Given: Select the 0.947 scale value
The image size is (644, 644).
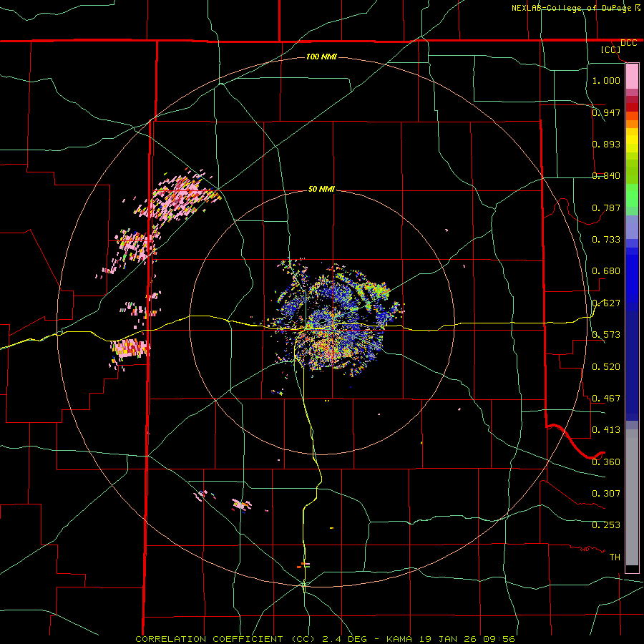Looking at the screenshot, I should 606,112.
